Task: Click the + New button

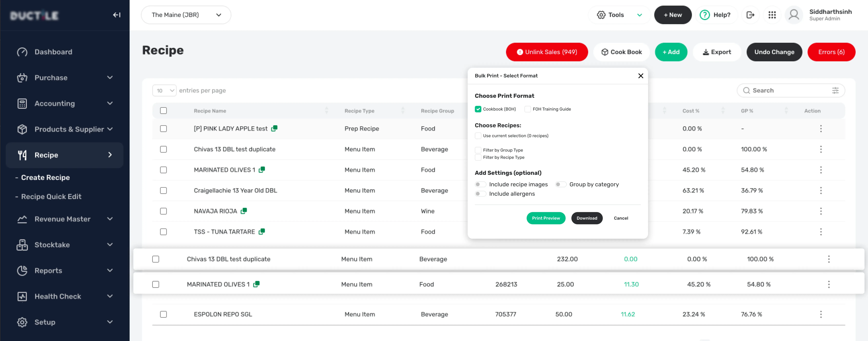Action: [673, 15]
